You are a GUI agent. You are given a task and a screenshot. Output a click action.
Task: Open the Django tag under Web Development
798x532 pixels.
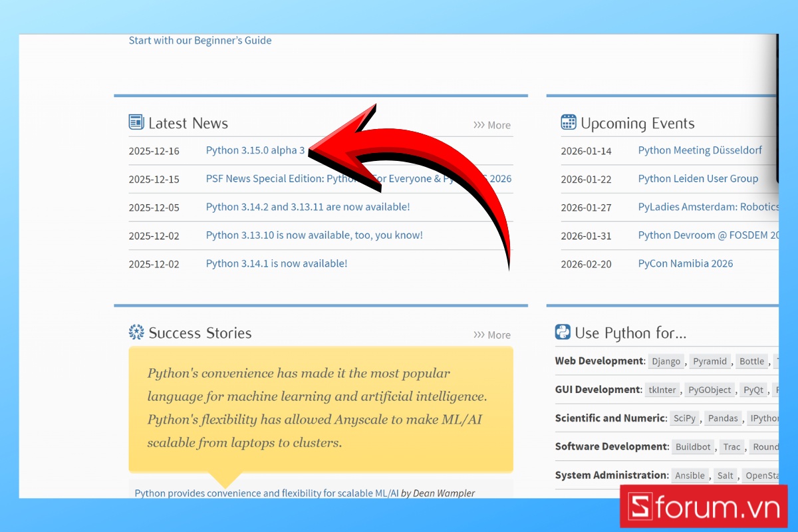(666, 361)
